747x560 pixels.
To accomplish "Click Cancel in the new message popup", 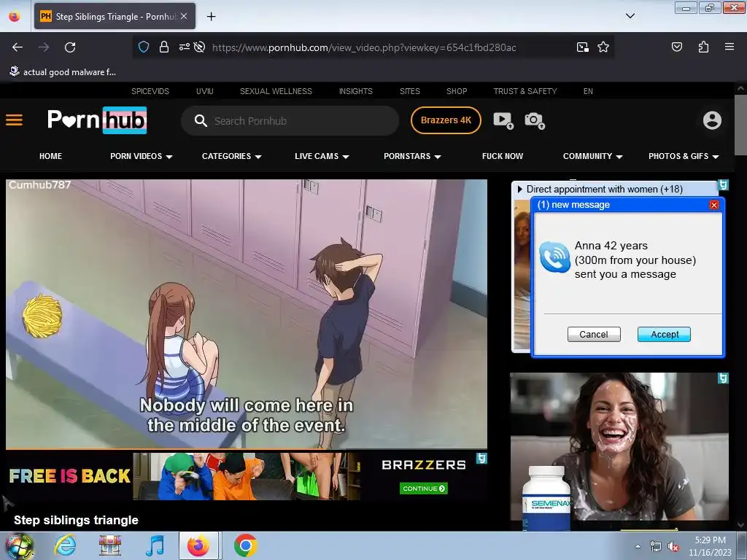I will point(594,334).
